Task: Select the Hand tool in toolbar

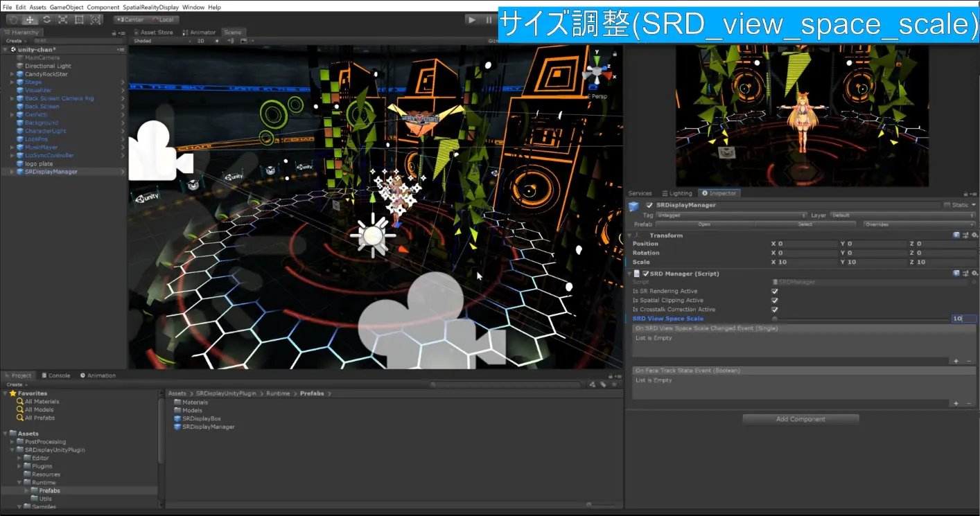Action: (13, 19)
